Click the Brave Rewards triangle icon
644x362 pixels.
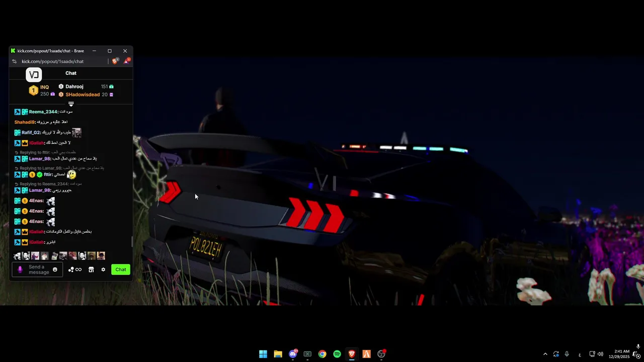(x=126, y=61)
